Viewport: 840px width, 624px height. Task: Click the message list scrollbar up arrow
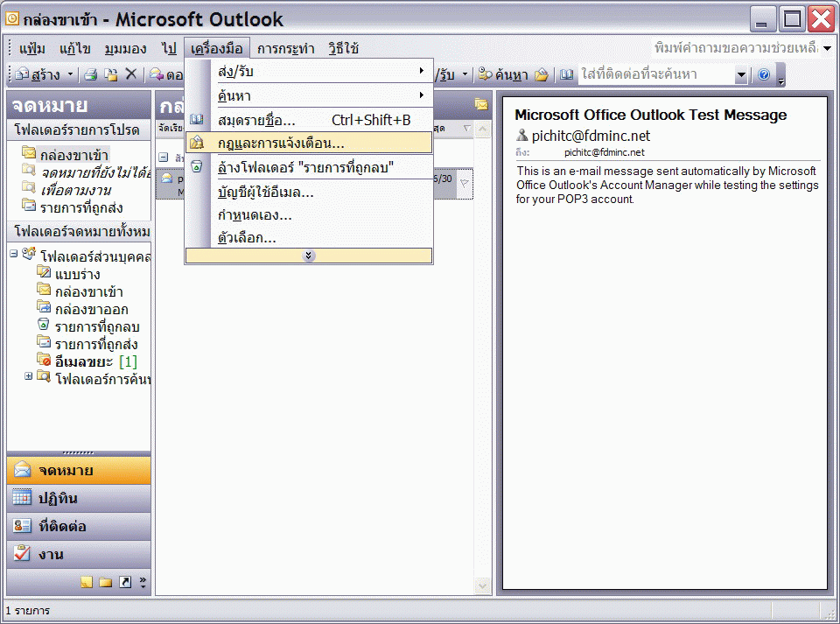(x=482, y=129)
